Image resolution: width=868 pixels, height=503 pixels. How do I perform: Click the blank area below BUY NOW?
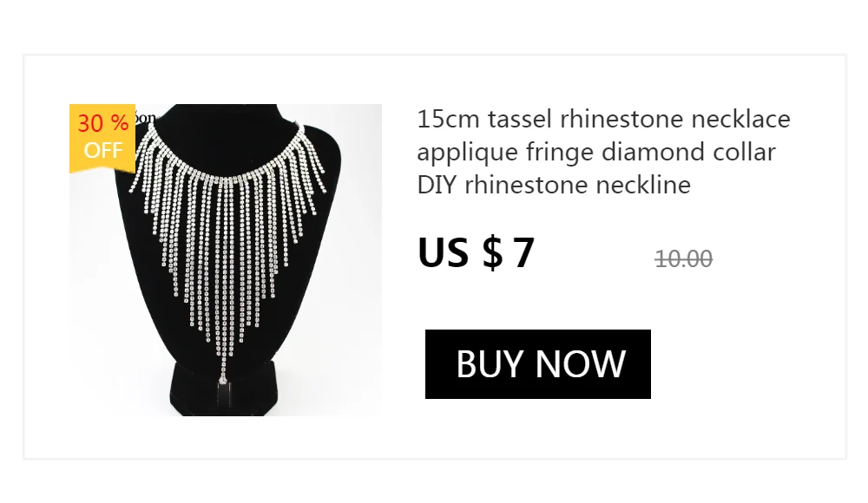[x=537, y=428]
